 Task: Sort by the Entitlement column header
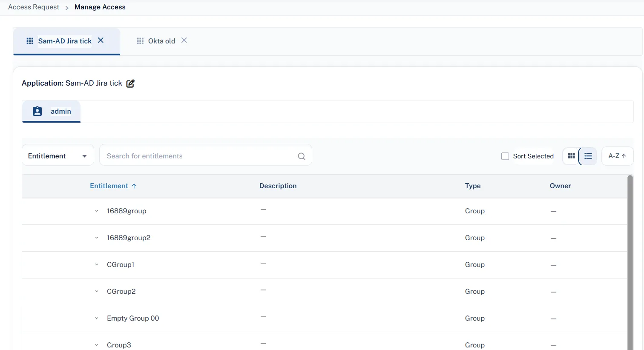(x=109, y=186)
